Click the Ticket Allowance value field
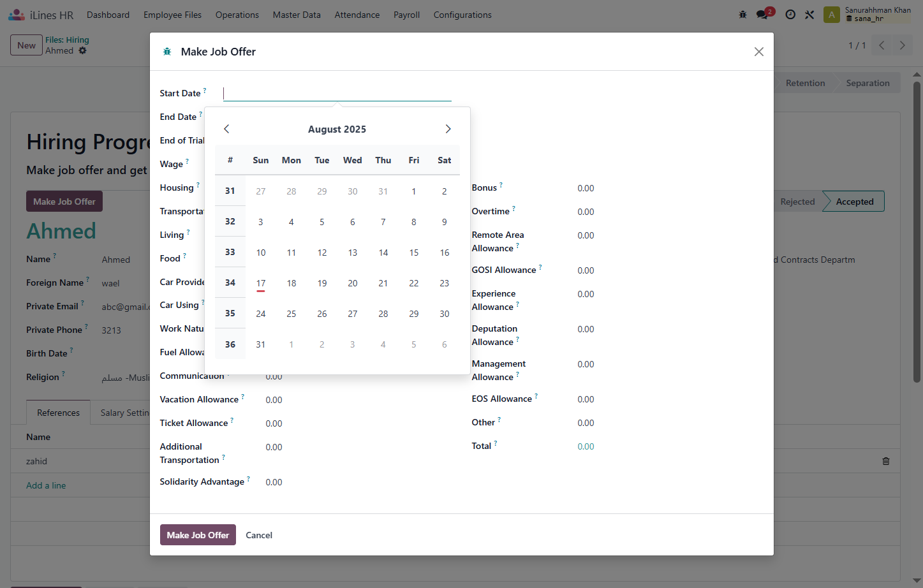Image resolution: width=923 pixels, height=588 pixels. (274, 423)
